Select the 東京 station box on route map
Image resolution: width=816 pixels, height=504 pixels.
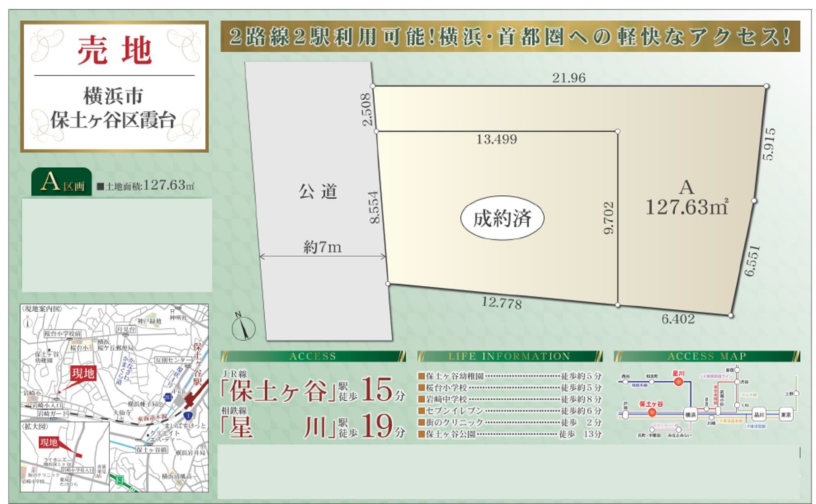coord(785,415)
